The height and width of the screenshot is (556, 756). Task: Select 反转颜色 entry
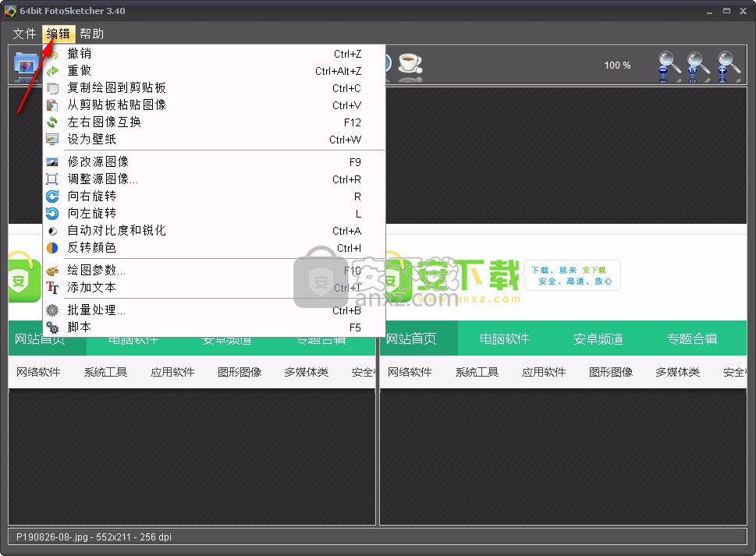click(x=214, y=248)
